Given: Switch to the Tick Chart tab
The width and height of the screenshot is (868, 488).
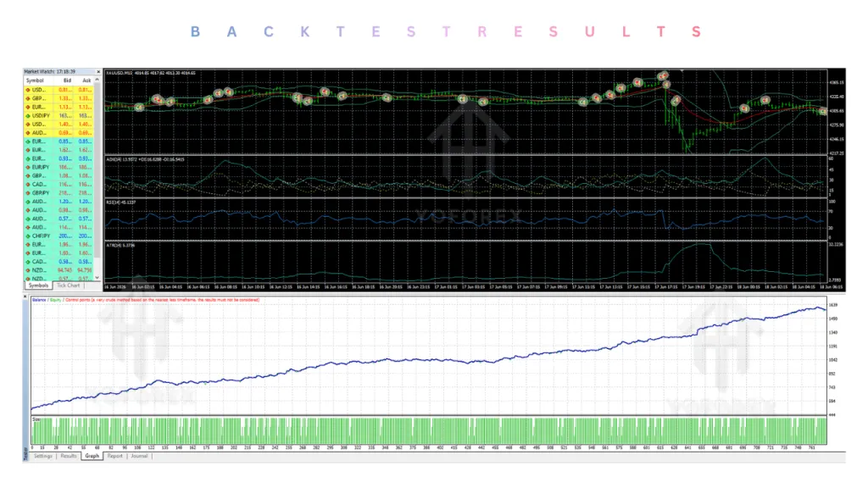Looking at the screenshot, I should coord(68,286).
